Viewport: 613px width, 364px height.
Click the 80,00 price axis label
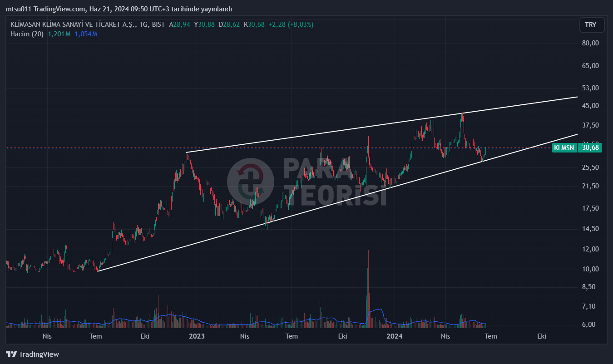click(590, 43)
